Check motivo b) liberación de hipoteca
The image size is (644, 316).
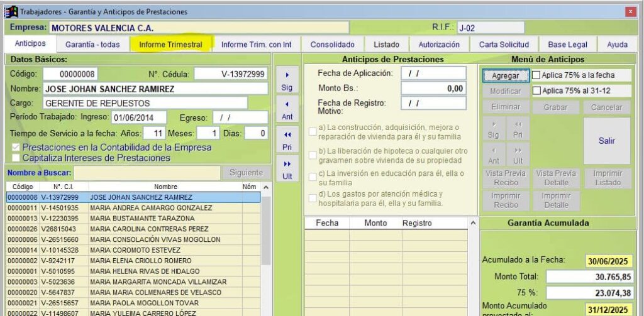click(313, 155)
